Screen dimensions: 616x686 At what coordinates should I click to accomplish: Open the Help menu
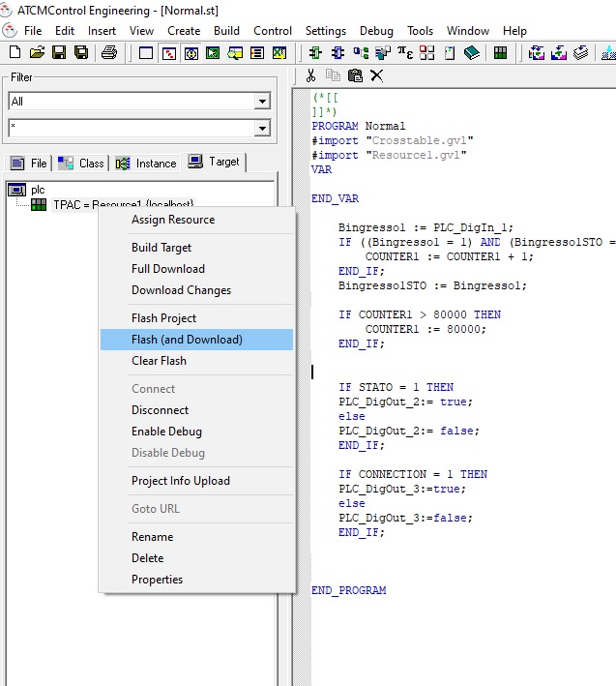click(x=514, y=31)
